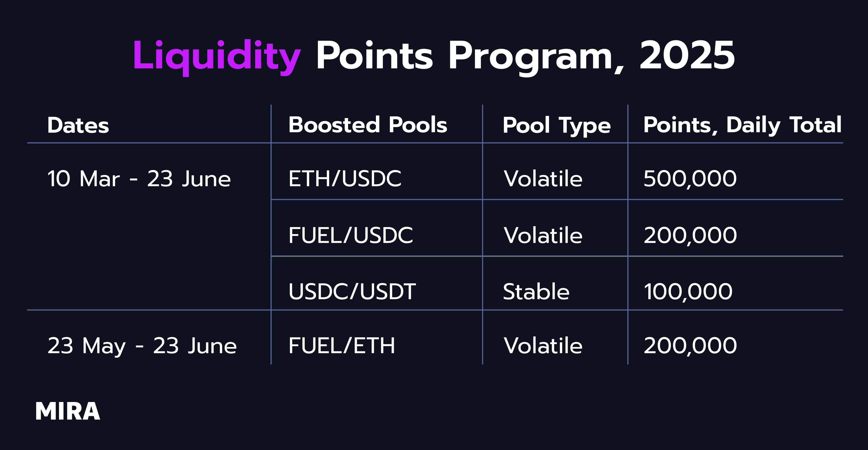Click 200,000 in the FUEL/USDC row

click(x=690, y=235)
